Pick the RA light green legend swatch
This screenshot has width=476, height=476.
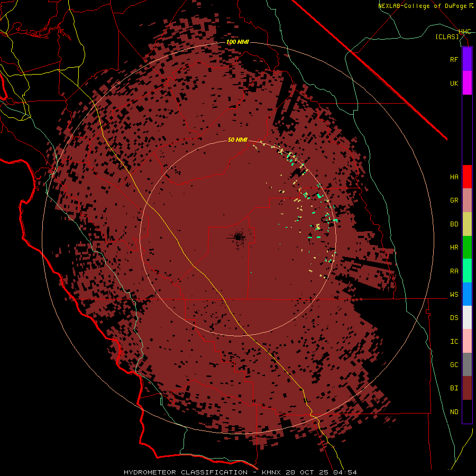pos(467,271)
